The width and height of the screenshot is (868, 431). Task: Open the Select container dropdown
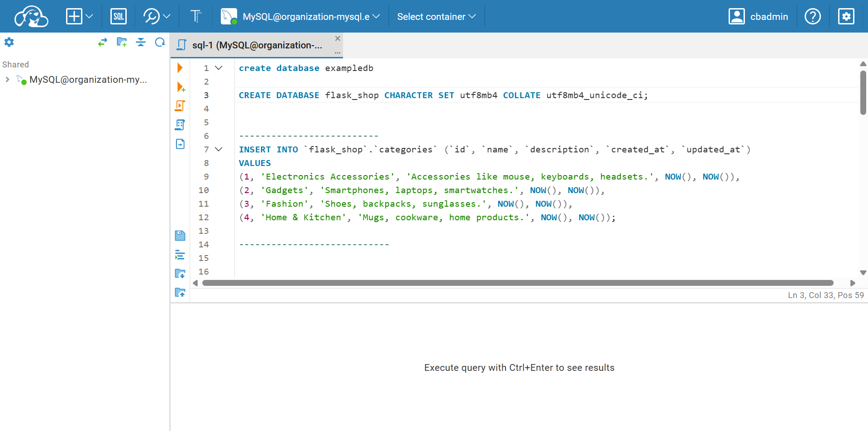tap(436, 17)
